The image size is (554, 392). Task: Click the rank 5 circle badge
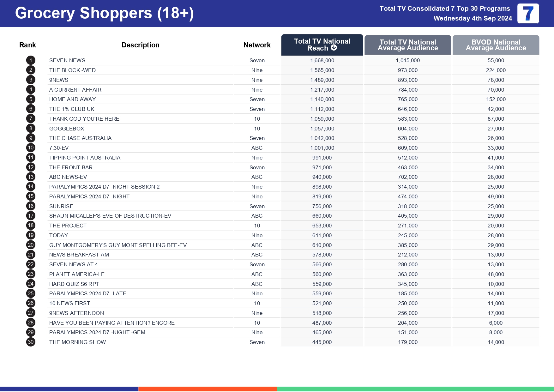[x=31, y=99]
